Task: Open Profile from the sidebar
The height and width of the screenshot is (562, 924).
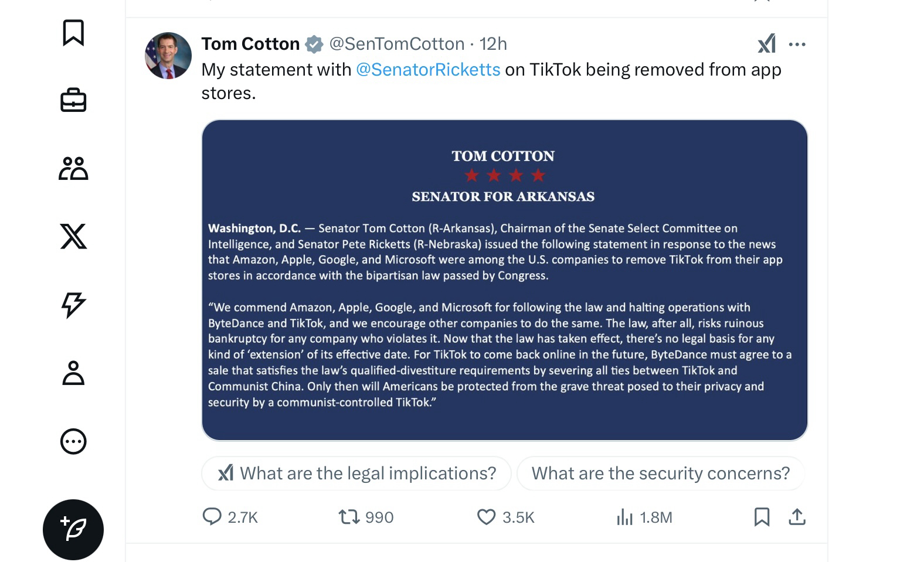Action: (73, 373)
